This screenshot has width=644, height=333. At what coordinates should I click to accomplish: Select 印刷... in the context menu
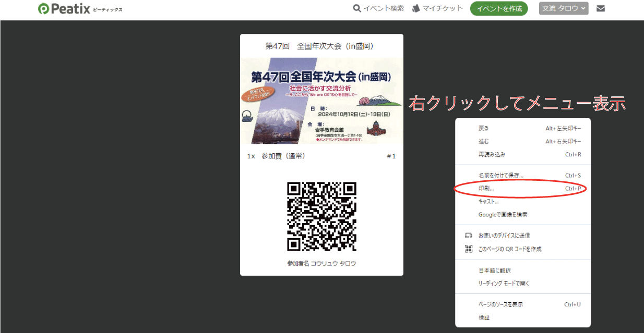523,189
